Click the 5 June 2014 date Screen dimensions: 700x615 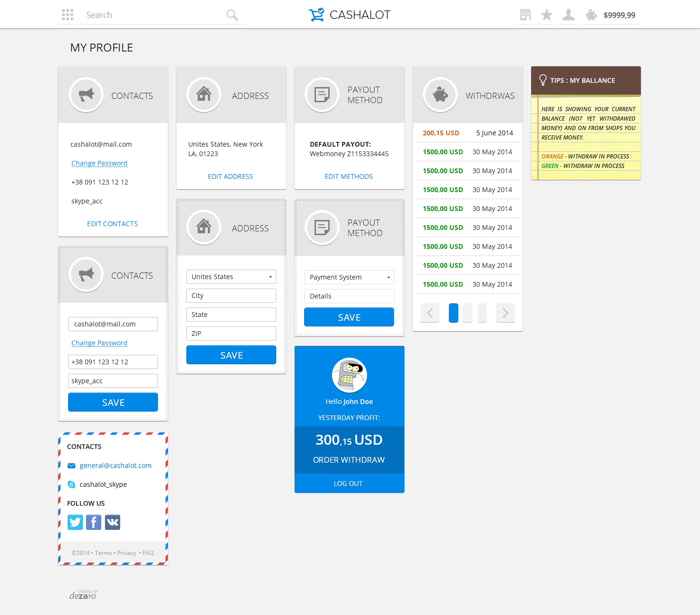click(495, 133)
